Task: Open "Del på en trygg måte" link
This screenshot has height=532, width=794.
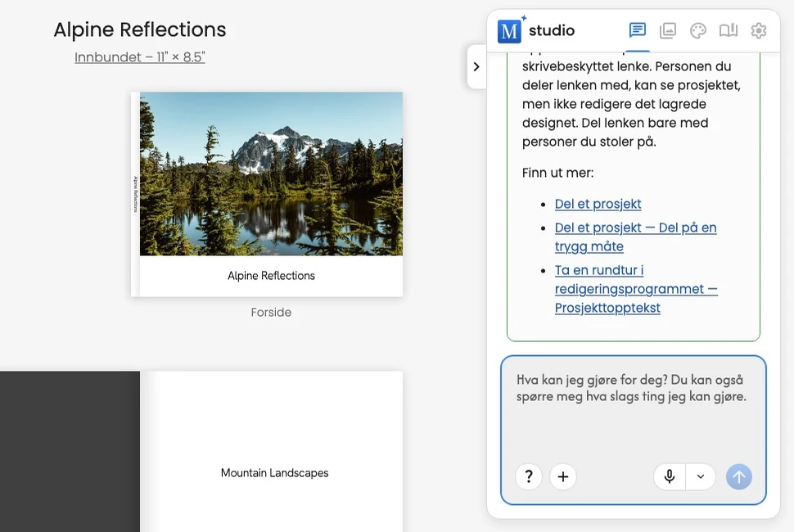Action: coord(635,237)
